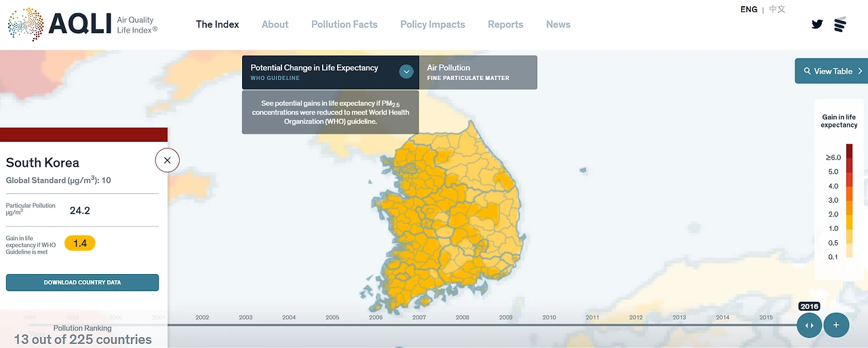Open the striped emblem icon beside Twitter
The height and width of the screenshot is (348, 868).
pyautogui.click(x=840, y=24)
